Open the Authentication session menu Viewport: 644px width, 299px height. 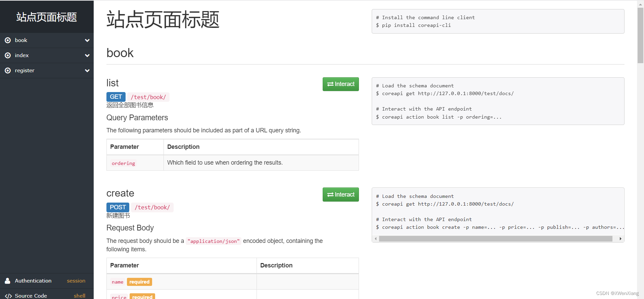tap(47, 281)
